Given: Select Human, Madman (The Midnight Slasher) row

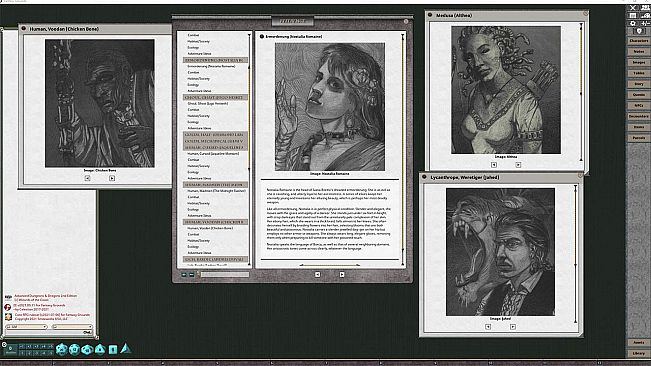Looking at the screenshot, I should point(216,191).
